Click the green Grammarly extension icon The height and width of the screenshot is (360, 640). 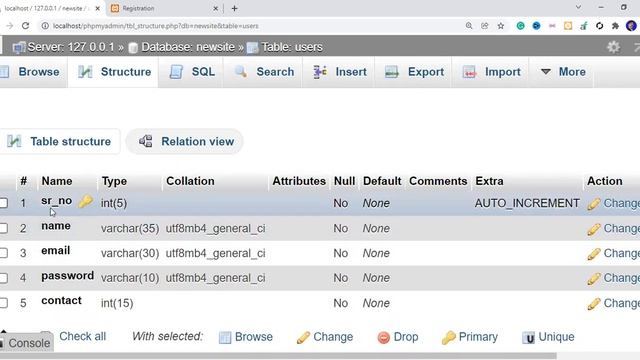(520, 26)
